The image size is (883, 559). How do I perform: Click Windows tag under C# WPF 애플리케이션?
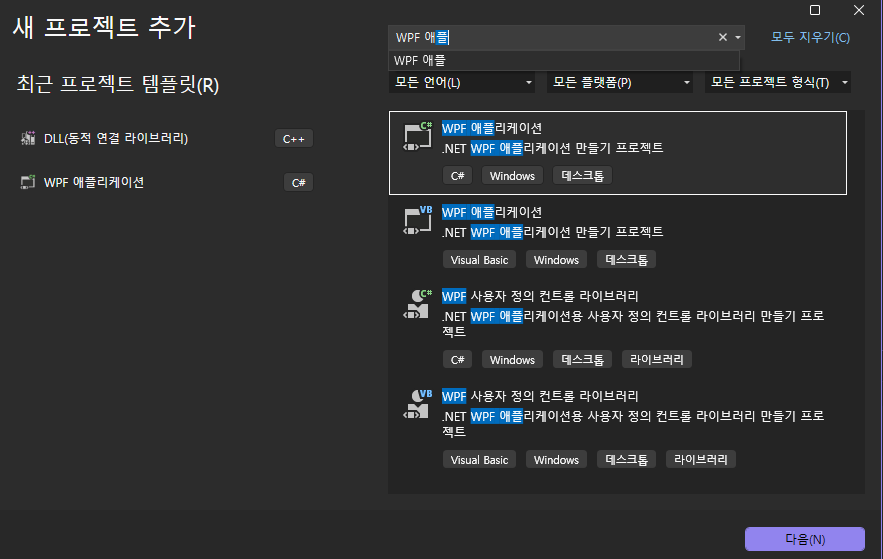click(512, 176)
